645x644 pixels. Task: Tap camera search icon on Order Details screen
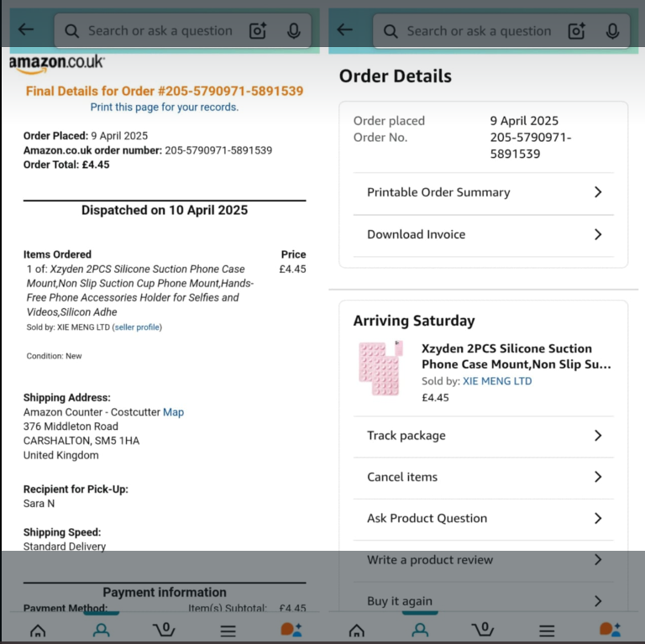click(576, 31)
